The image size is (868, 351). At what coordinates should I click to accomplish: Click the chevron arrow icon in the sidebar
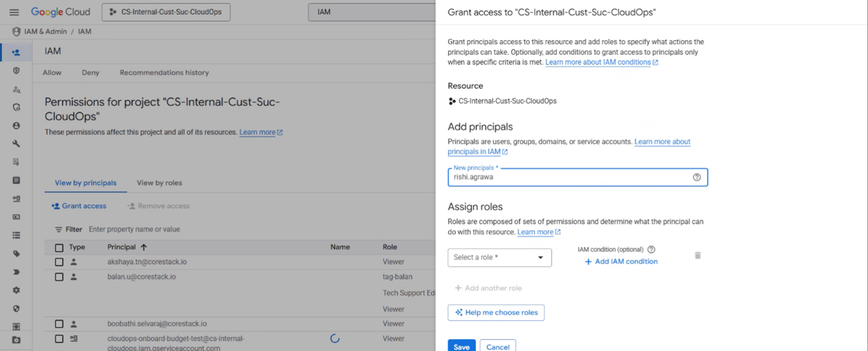16,272
